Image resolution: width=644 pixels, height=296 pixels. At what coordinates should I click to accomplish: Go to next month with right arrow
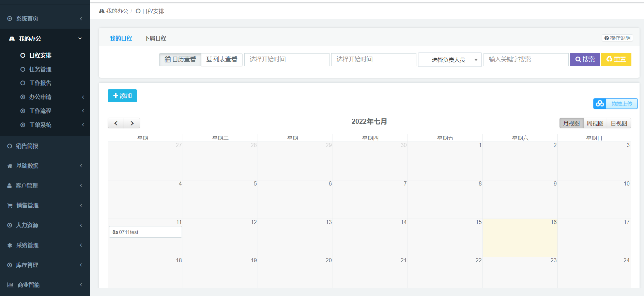point(132,123)
